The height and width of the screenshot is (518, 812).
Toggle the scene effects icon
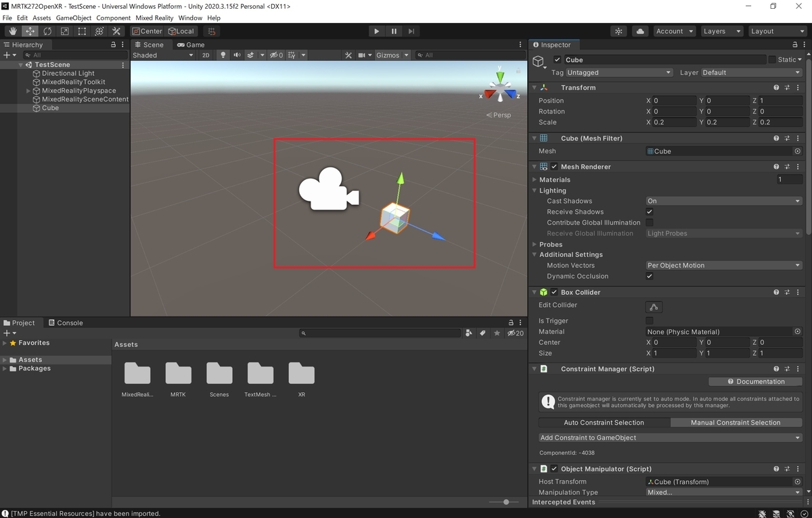pyautogui.click(x=250, y=55)
